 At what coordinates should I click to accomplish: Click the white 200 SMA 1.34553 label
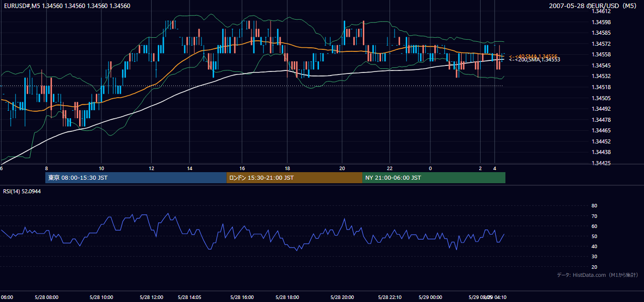coord(535,60)
